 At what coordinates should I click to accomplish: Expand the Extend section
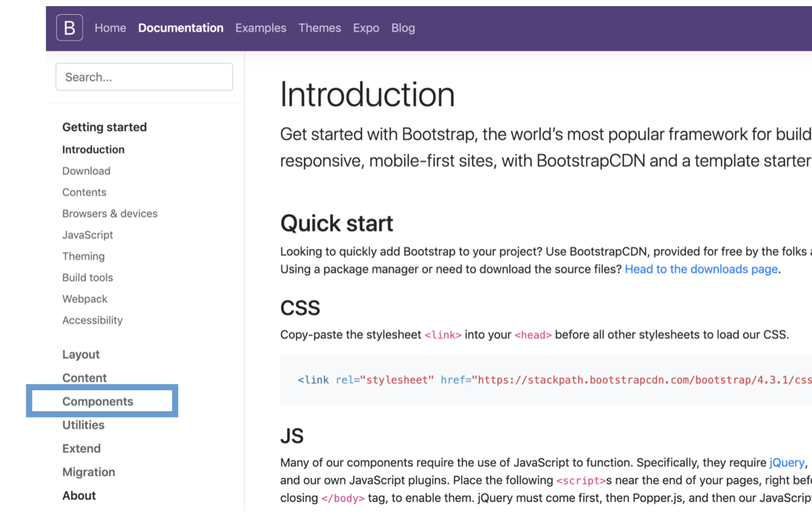pos(81,448)
